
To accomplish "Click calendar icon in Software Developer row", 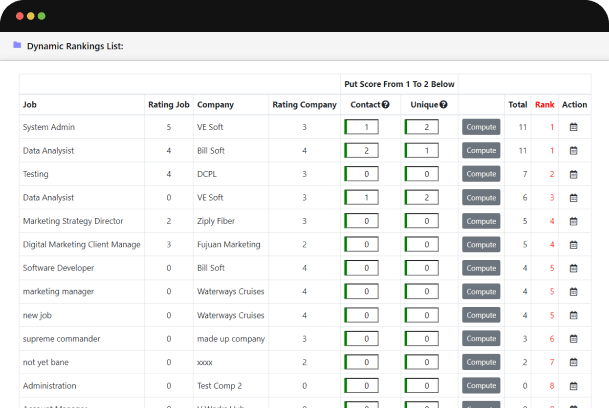I will point(574,268).
